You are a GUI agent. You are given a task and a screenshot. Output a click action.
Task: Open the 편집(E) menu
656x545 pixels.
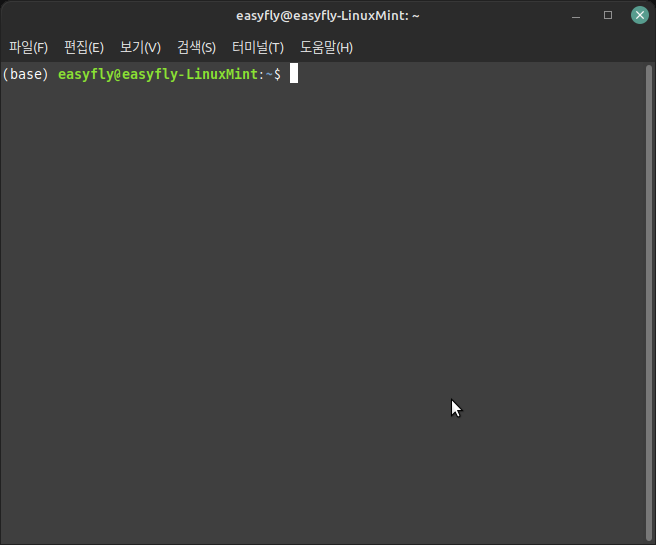click(x=84, y=47)
